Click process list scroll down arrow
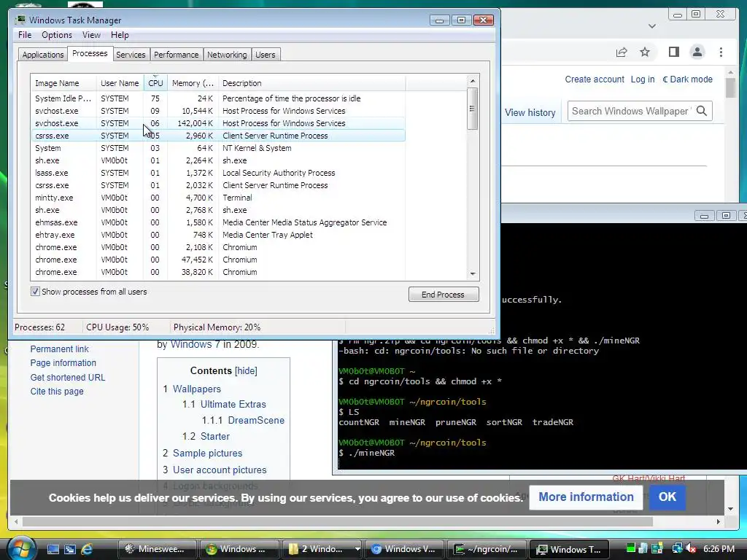747x560 pixels. pyautogui.click(x=473, y=274)
